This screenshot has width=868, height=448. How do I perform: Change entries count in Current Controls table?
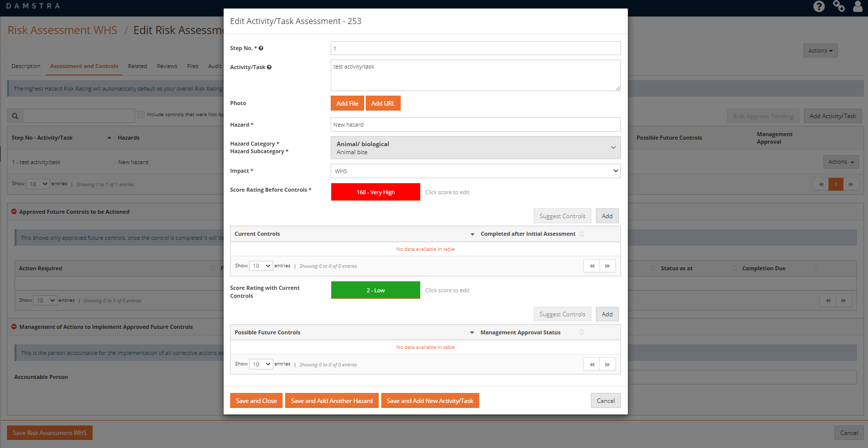(261, 266)
